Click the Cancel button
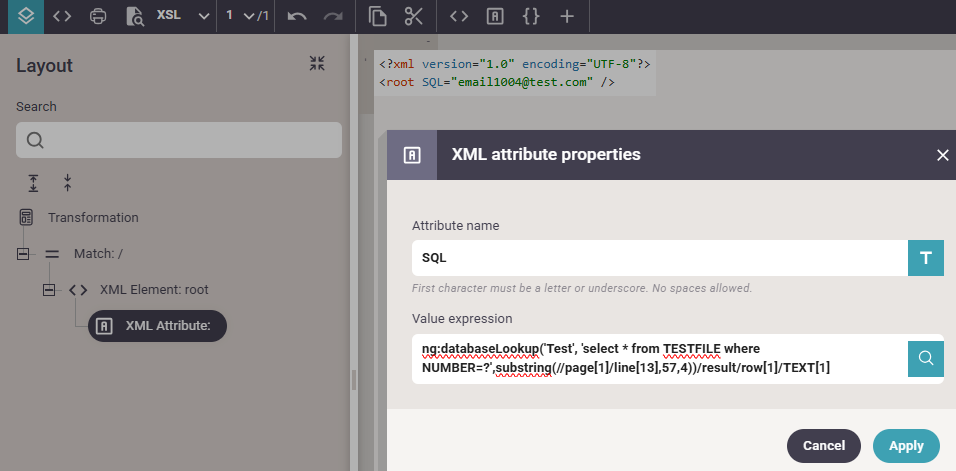 (x=824, y=446)
